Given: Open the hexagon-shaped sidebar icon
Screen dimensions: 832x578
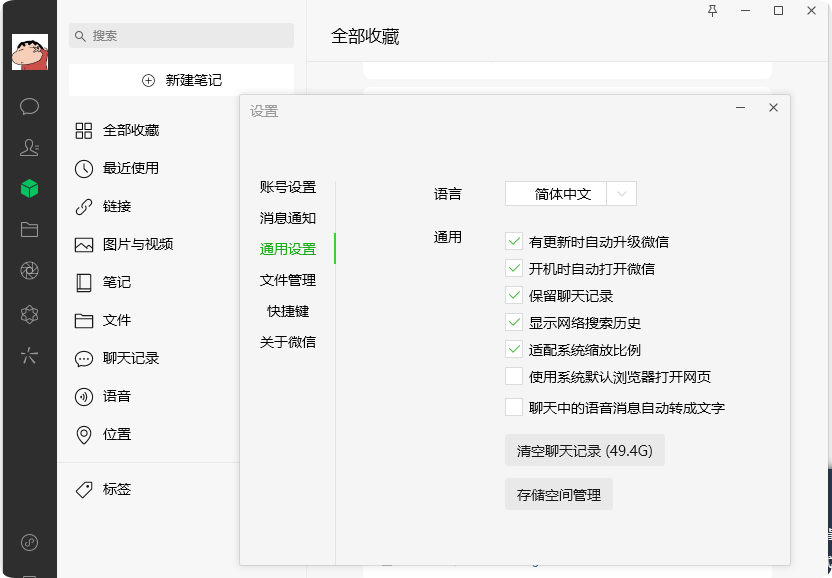Looking at the screenshot, I should click(x=29, y=314).
